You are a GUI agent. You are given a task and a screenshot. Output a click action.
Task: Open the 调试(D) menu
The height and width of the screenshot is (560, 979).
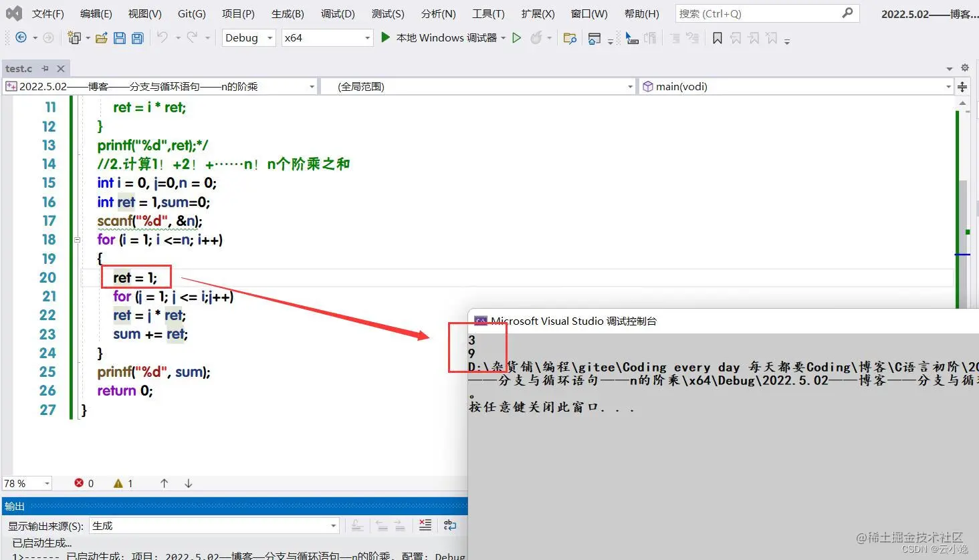point(338,13)
